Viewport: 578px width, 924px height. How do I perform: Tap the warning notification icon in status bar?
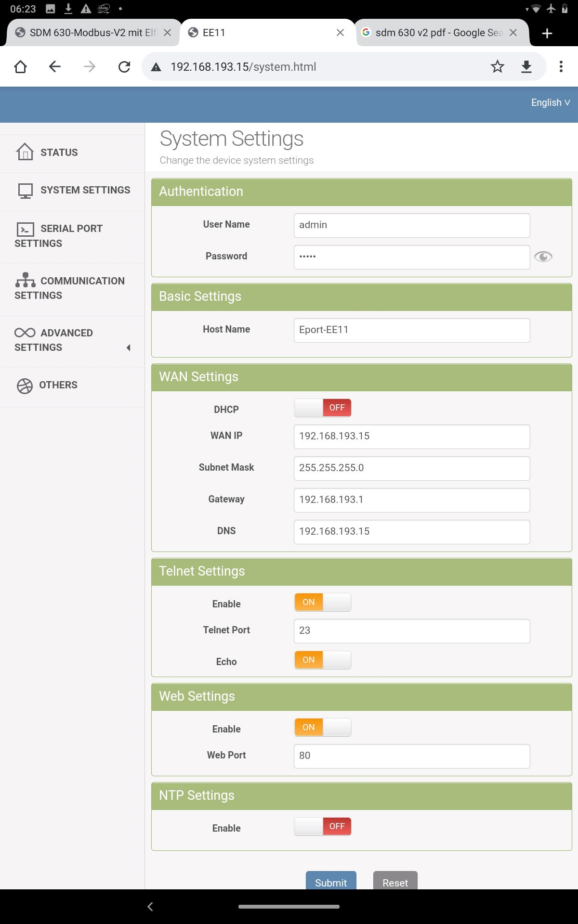[x=86, y=8]
